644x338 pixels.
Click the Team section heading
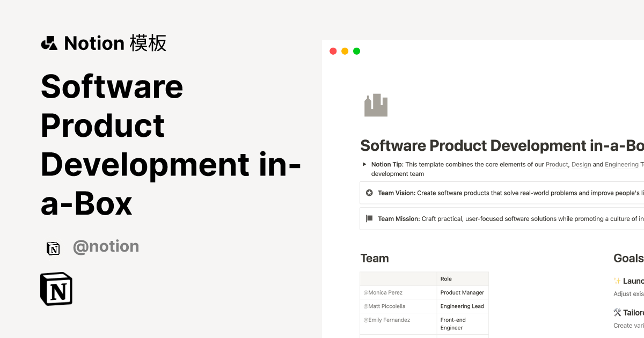(x=375, y=258)
